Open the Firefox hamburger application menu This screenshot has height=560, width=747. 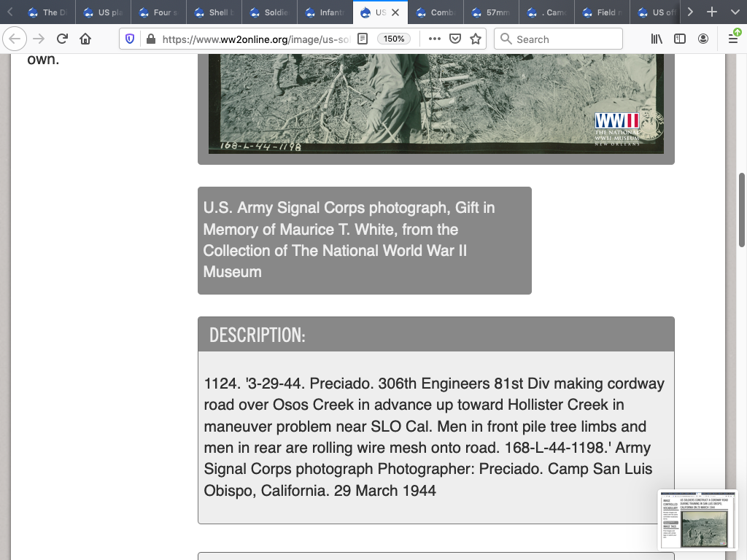click(x=732, y=39)
